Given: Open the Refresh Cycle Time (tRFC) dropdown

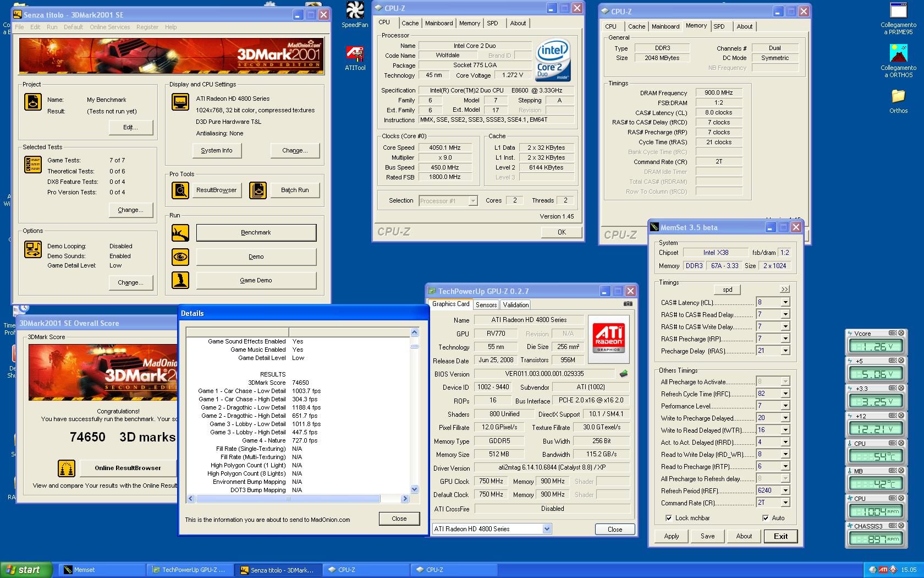Looking at the screenshot, I should click(785, 394).
